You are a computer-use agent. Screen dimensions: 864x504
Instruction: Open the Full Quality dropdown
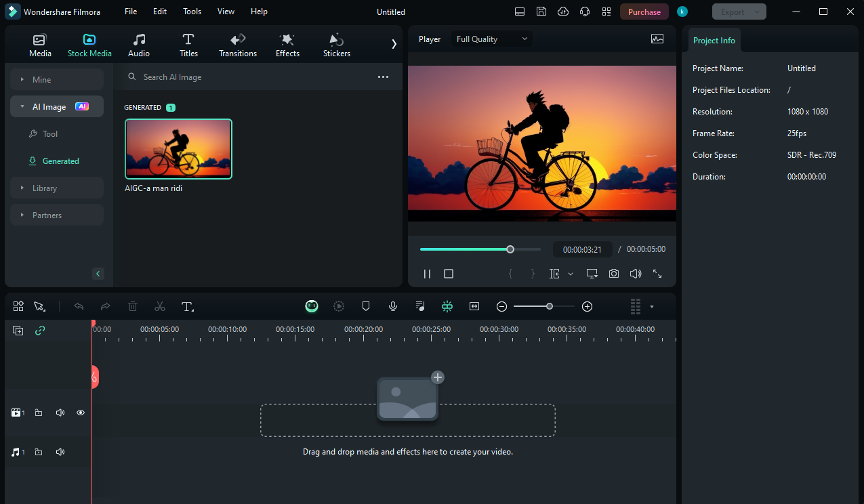492,39
